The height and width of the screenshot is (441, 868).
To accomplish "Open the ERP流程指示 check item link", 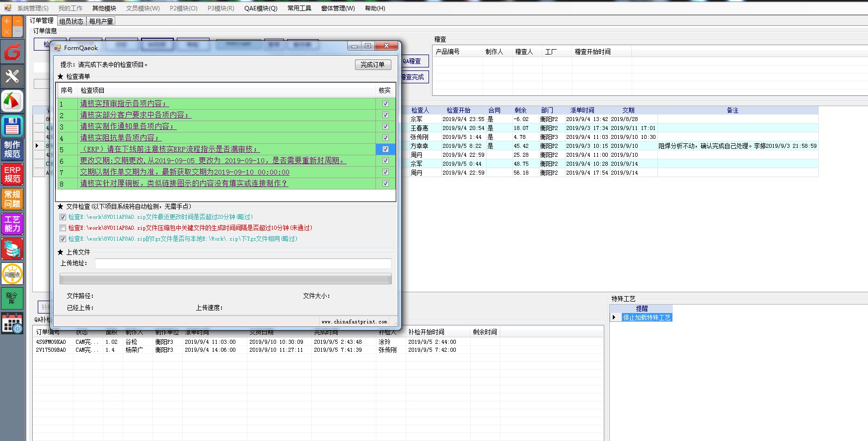I will click(170, 149).
